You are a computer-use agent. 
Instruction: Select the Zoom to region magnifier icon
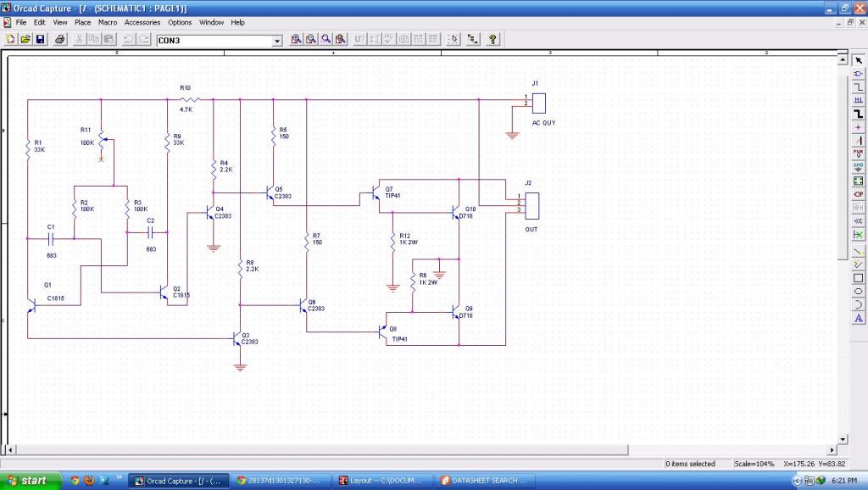pos(326,39)
